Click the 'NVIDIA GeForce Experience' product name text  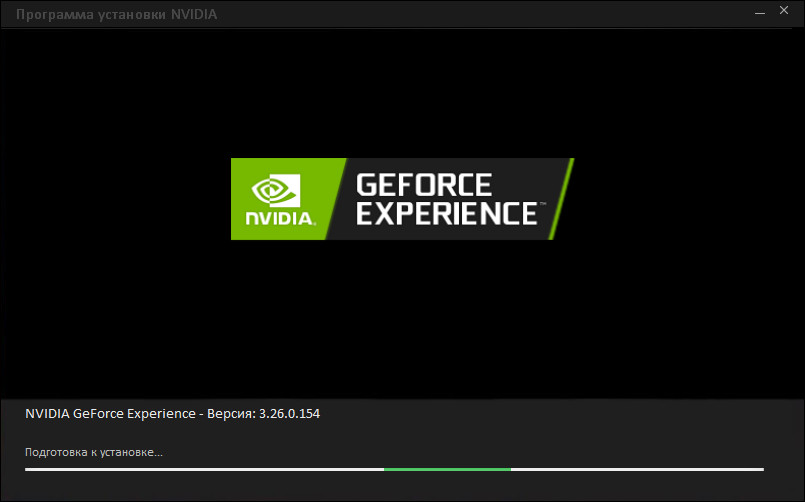110,414
